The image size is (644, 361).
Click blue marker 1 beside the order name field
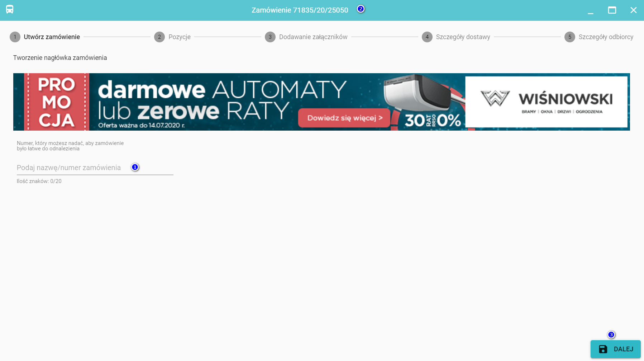[135, 167]
